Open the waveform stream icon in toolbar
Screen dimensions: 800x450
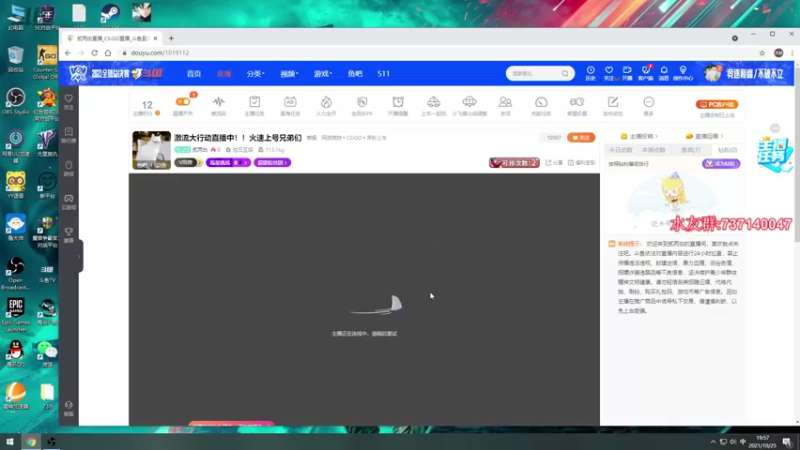pyautogui.click(x=219, y=102)
